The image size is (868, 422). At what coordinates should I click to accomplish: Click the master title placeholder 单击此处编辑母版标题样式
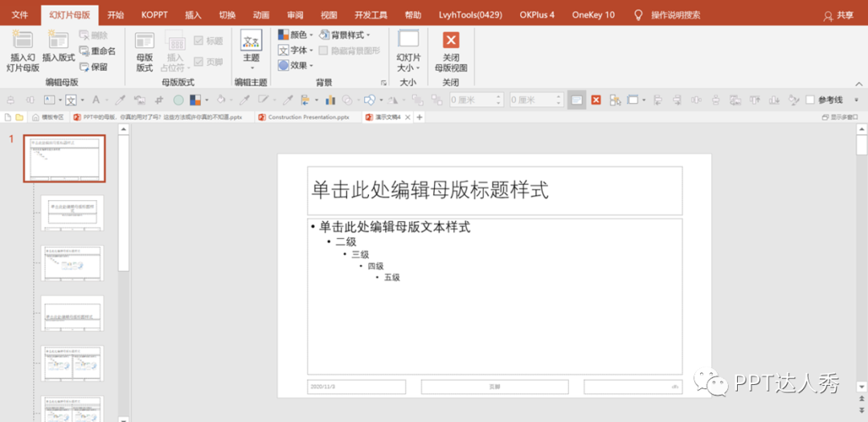pyautogui.click(x=495, y=191)
